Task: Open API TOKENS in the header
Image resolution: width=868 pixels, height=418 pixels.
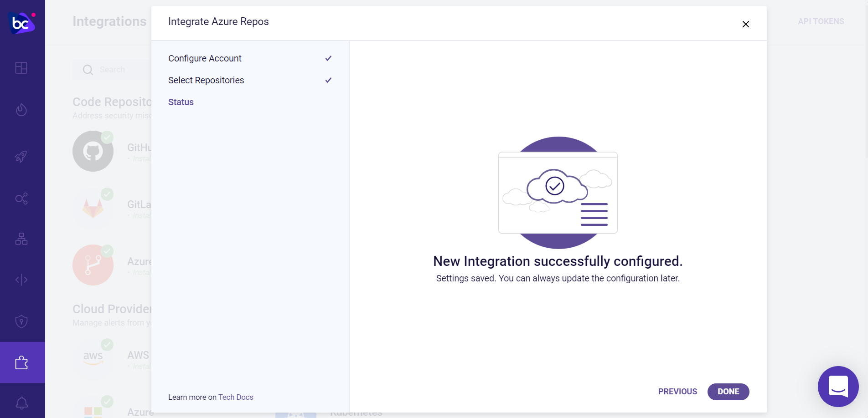Action: [821, 21]
